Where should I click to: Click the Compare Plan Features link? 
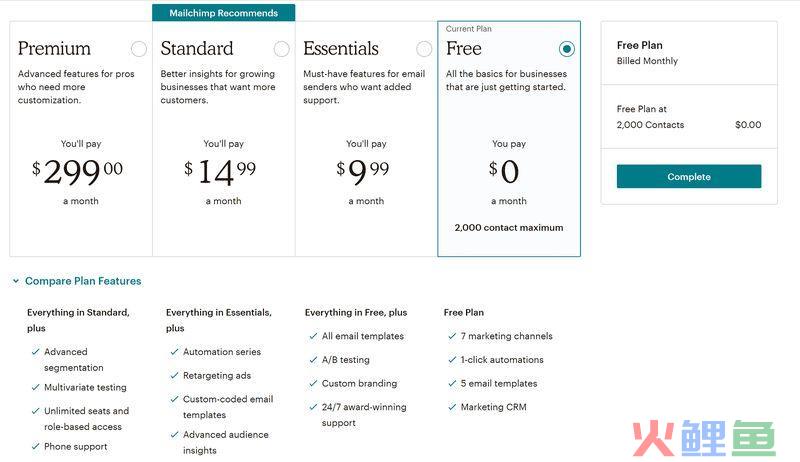point(83,281)
